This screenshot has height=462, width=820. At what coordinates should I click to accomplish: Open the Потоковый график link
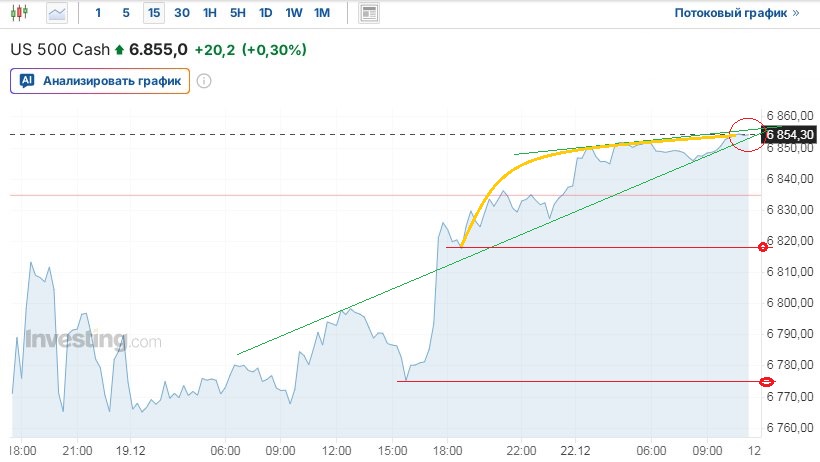[730, 13]
